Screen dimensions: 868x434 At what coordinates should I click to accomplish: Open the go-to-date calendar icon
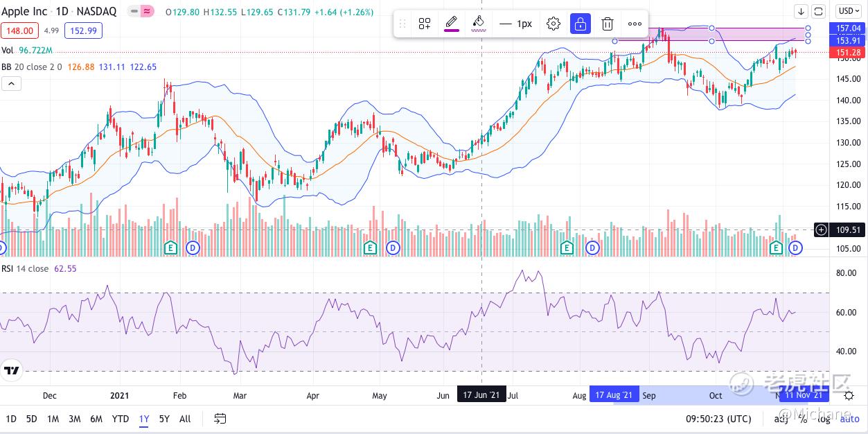[220, 419]
